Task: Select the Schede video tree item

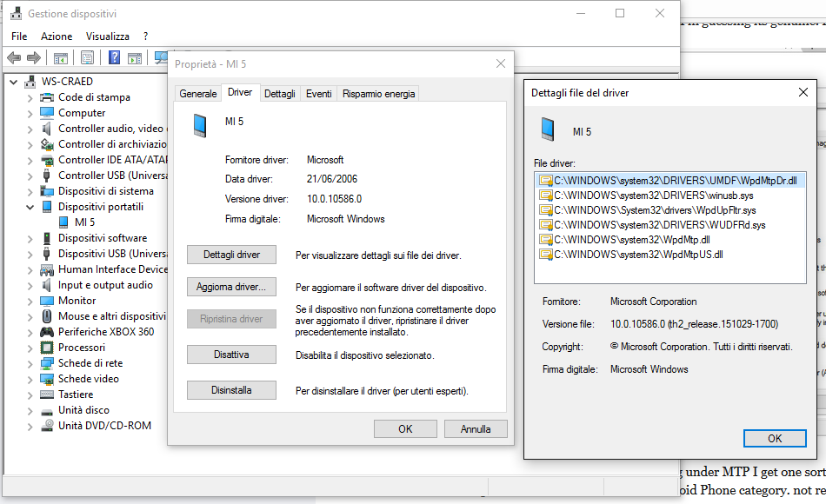Action: [x=89, y=379]
